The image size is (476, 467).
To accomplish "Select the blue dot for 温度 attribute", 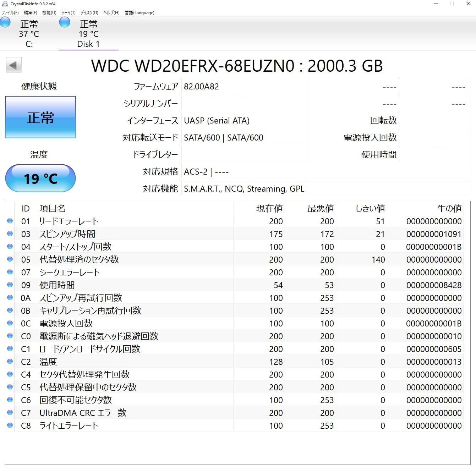I will (10, 362).
